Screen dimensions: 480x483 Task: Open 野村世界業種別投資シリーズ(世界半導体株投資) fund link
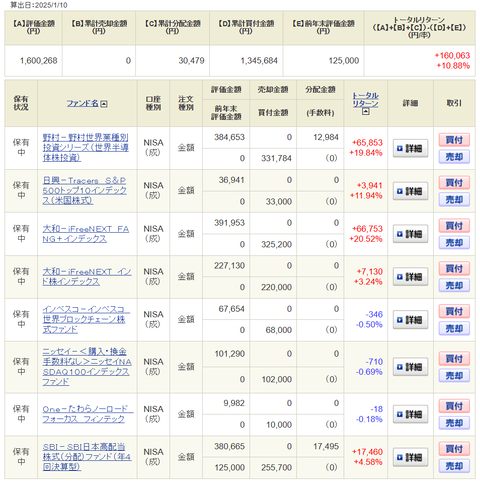[85, 147]
